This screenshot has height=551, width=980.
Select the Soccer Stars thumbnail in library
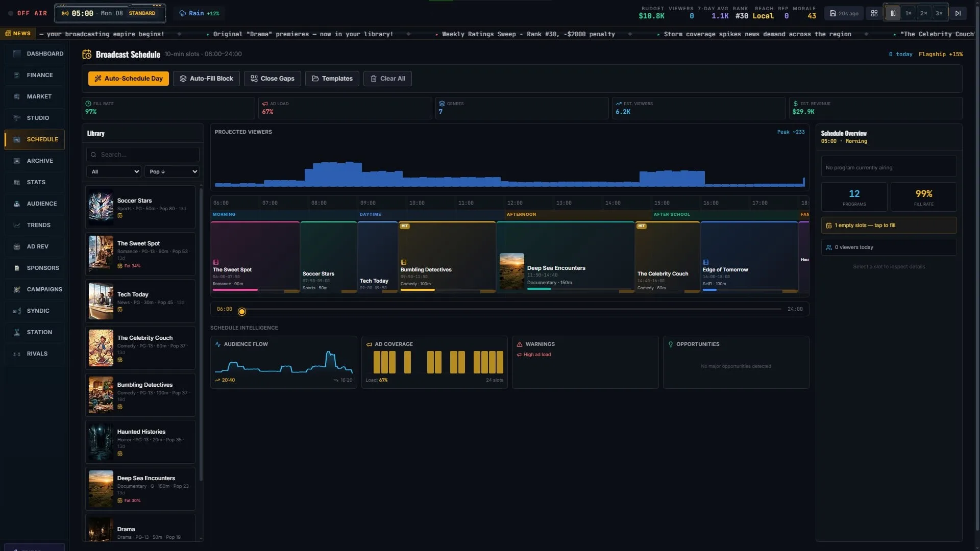101,208
